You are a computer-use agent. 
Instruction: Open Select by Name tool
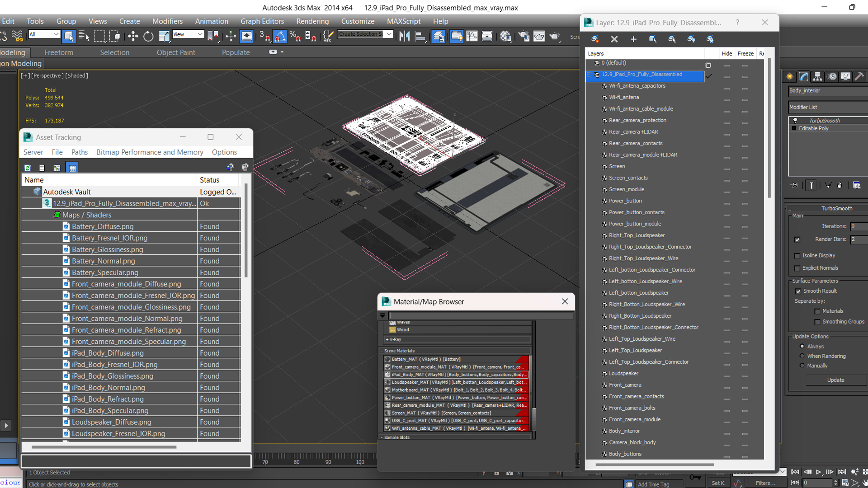click(84, 36)
